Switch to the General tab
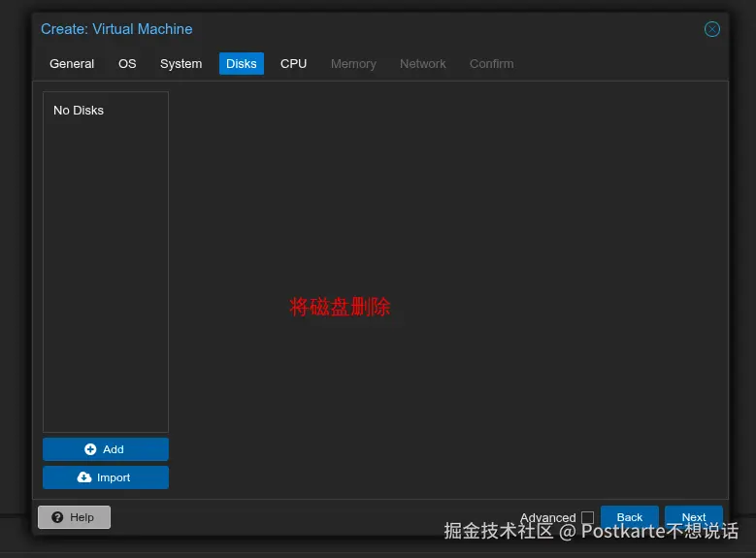 coord(72,64)
